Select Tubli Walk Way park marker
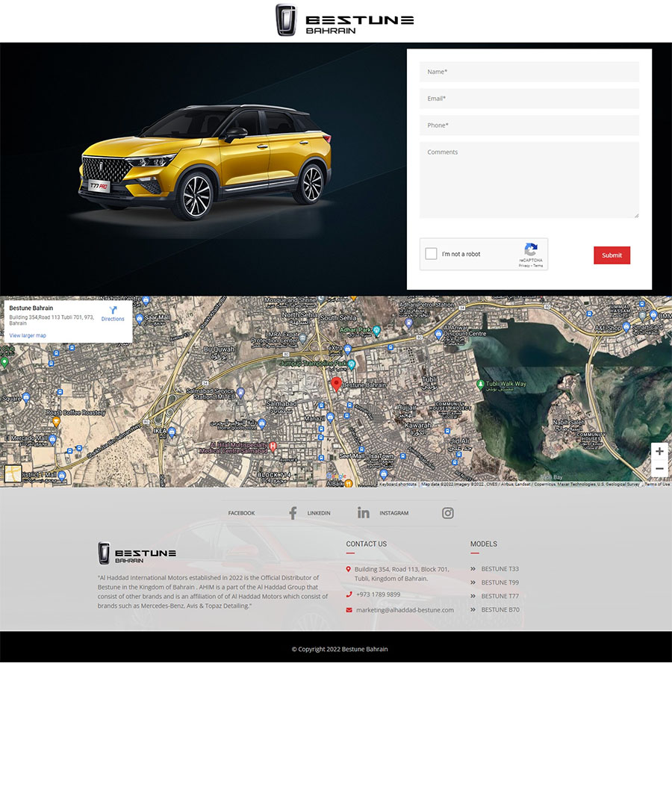This screenshot has width=672, height=802. pyautogui.click(x=480, y=384)
